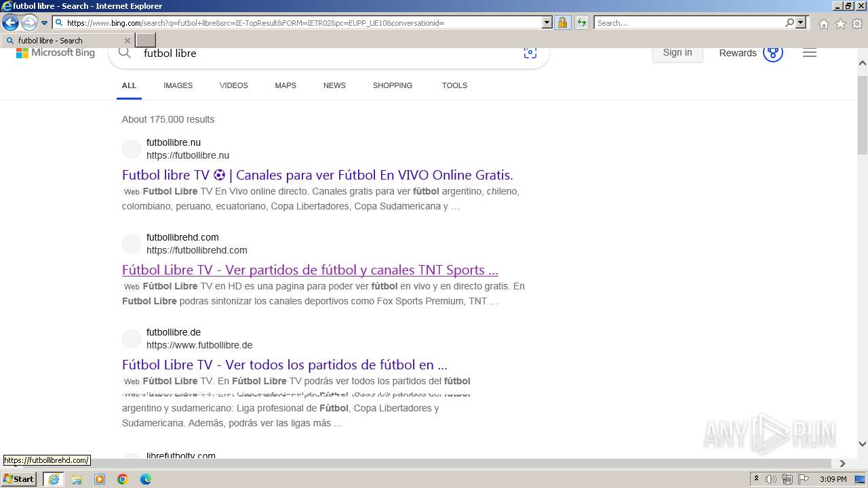Switch to the VIDEOS tab

point(234,85)
